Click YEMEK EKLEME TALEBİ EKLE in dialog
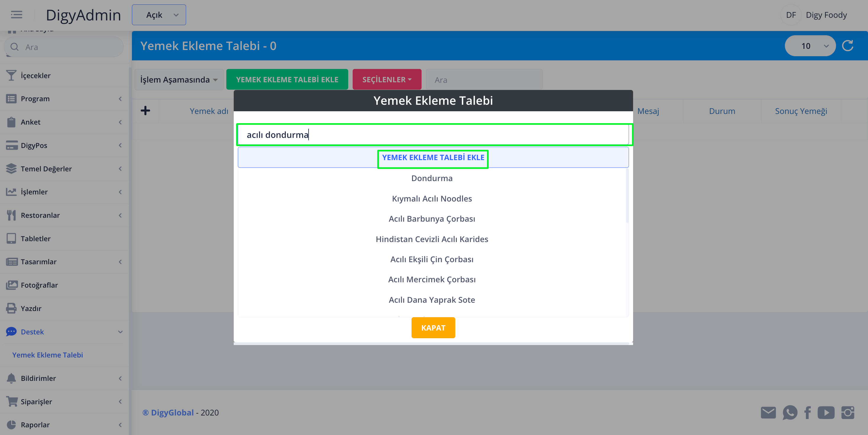This screenshot has height=435, width=868. pos(433,157)
